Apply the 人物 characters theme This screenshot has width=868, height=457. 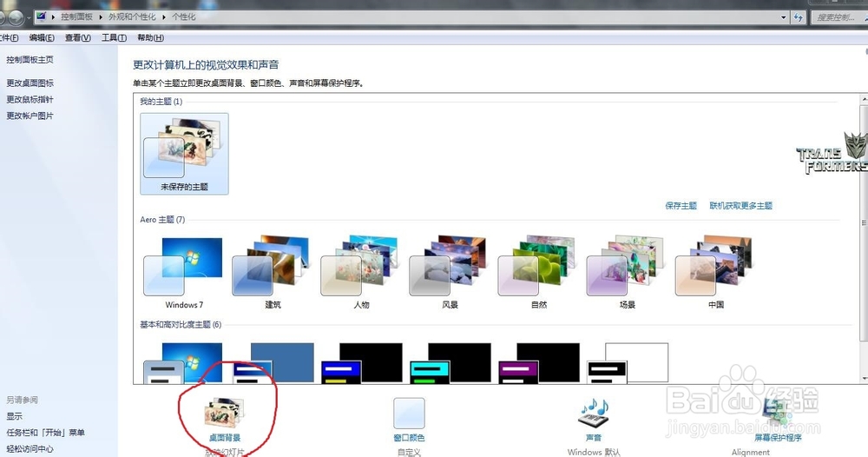(x=361, y=273)
